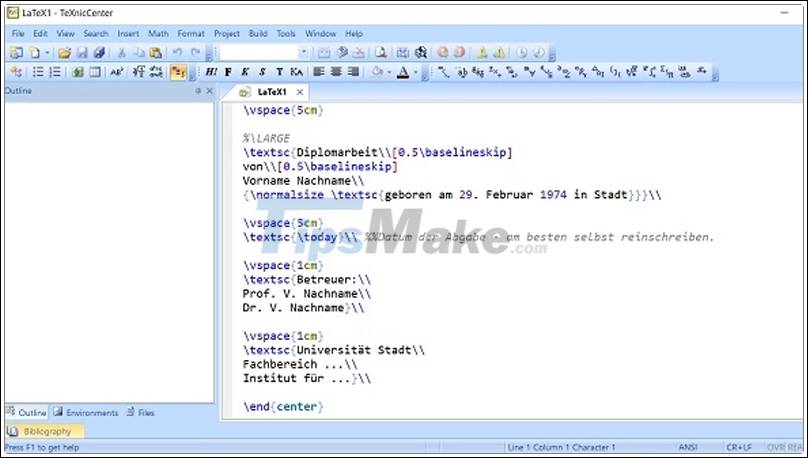The image size is (808, 458).
Task: Open the Build menu
Action: [258, 33]
